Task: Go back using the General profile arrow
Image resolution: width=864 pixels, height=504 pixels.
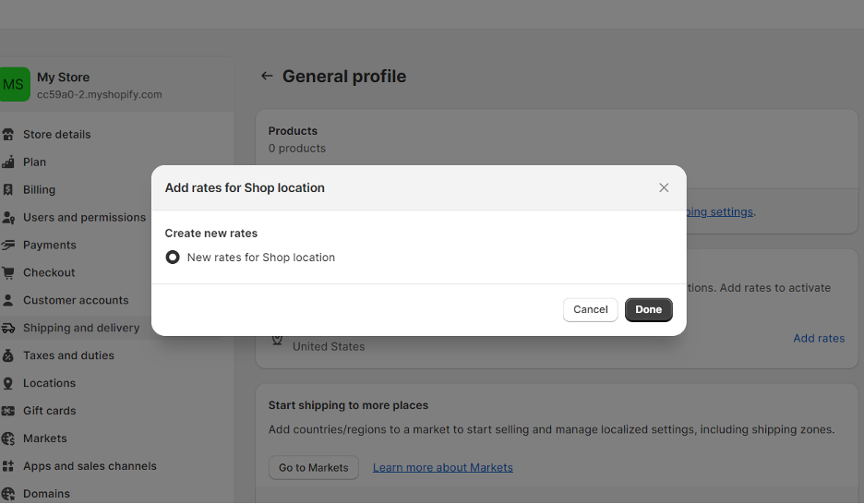Action: coord(267,76)
